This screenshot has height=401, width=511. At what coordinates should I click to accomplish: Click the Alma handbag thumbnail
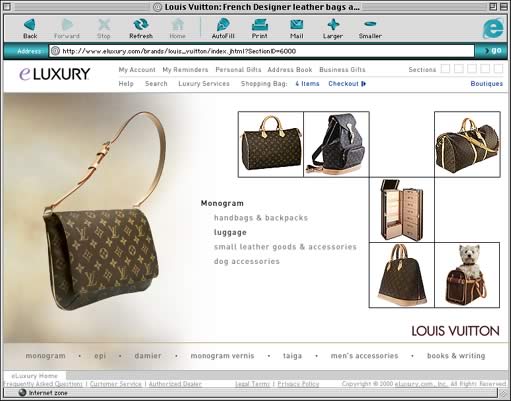pyautogui.click(x=402, y=275)
